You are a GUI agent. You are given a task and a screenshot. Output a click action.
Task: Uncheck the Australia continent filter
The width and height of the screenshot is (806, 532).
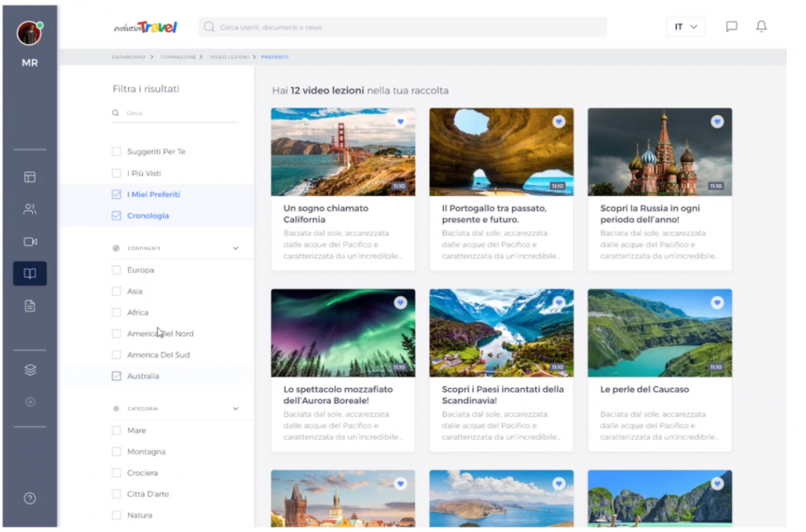[116, 376]
